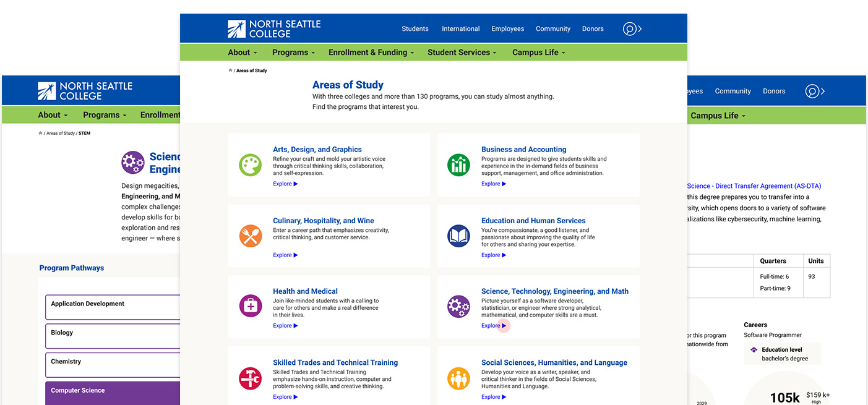
Task: Click the purple medical kit Health icon
Action: (x=251, y=306)
